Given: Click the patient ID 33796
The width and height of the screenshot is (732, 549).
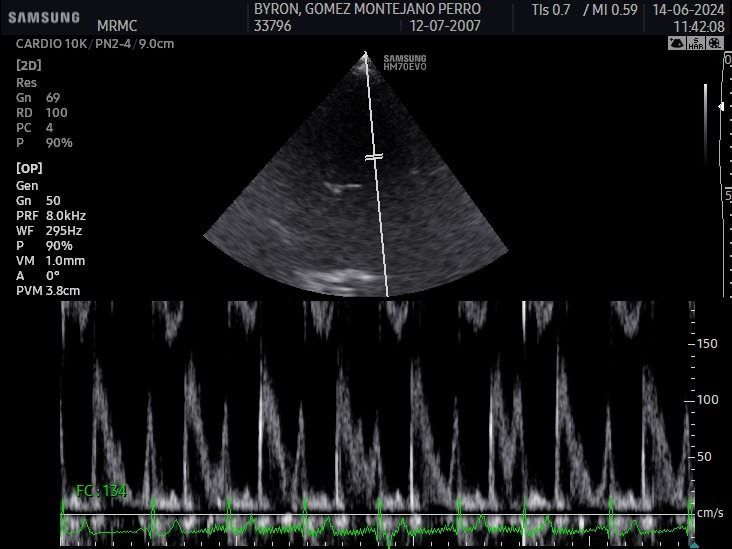Looking at the screenshot, I should 273,26.
